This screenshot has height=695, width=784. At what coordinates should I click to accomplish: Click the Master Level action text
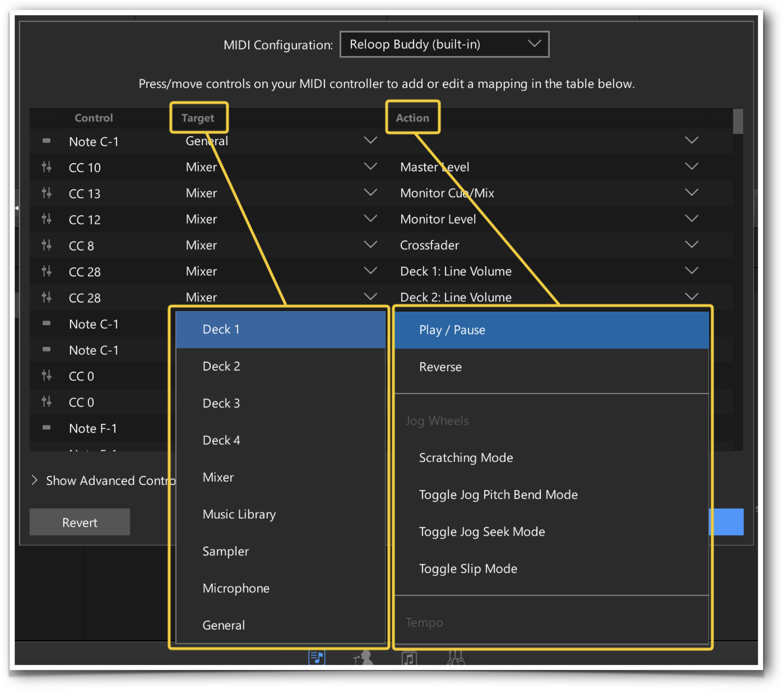435,167
